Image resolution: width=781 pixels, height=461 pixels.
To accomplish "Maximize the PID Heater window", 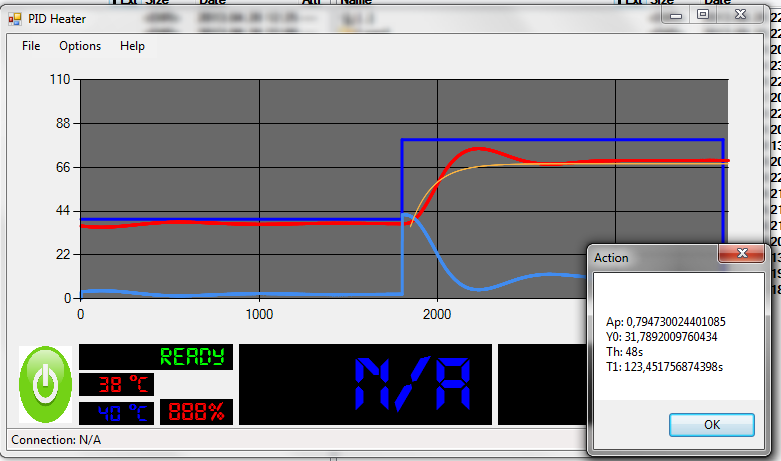I will (x=703, y=15).
